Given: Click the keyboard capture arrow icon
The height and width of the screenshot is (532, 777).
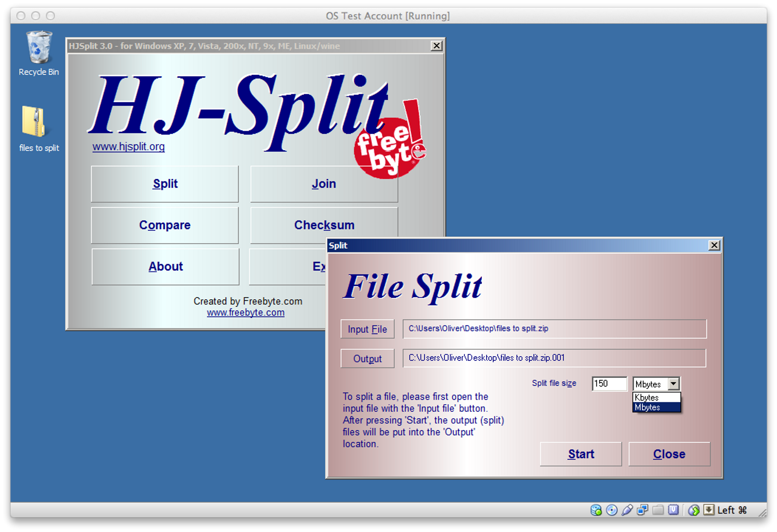Looking at the screenshot, I should coord(709,510).
